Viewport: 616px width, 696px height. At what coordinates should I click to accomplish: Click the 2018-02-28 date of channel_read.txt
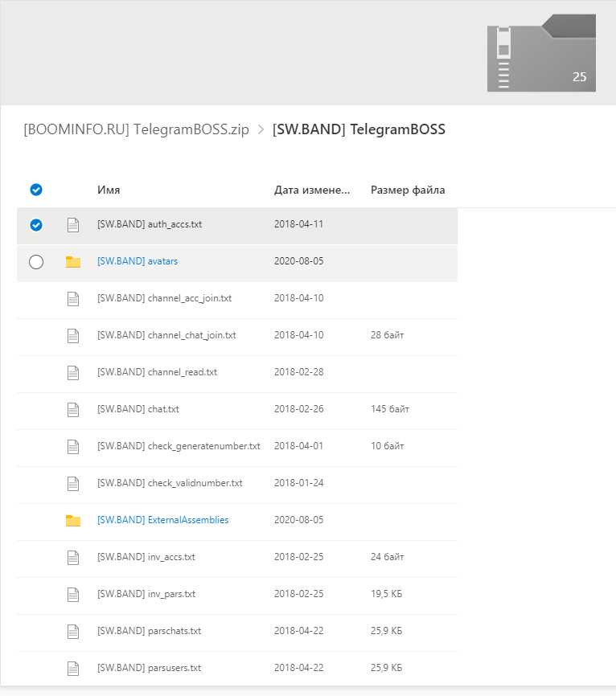[298, 372]
